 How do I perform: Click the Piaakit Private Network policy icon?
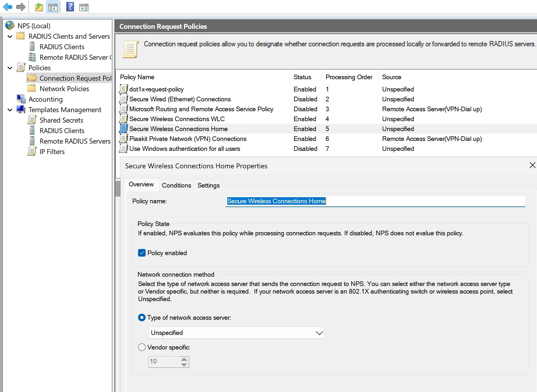coord(123,138)
